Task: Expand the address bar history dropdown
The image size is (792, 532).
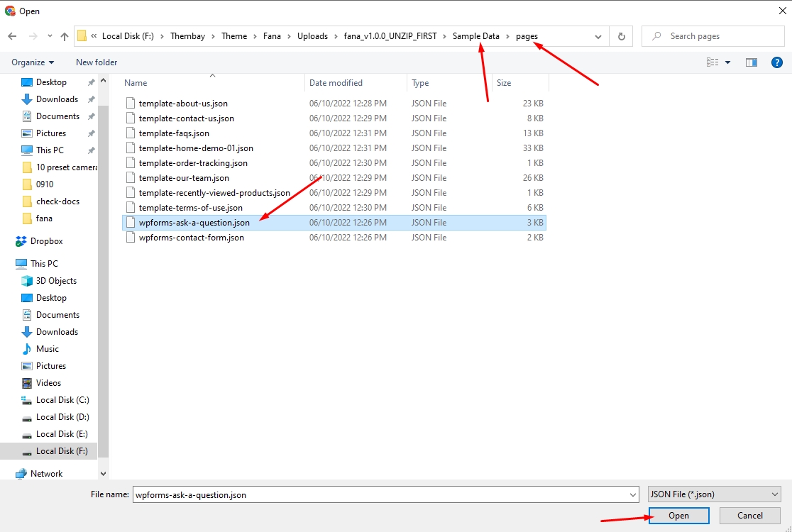Action: [598, 36]
